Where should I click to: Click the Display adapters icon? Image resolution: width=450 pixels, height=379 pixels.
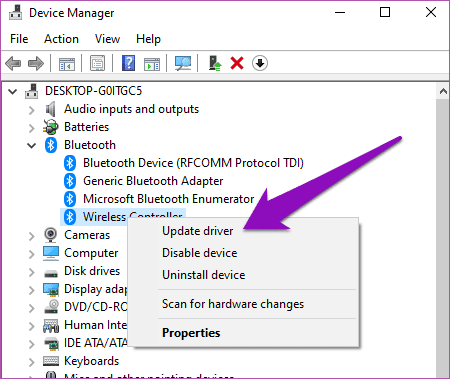[x=51, y=289]
